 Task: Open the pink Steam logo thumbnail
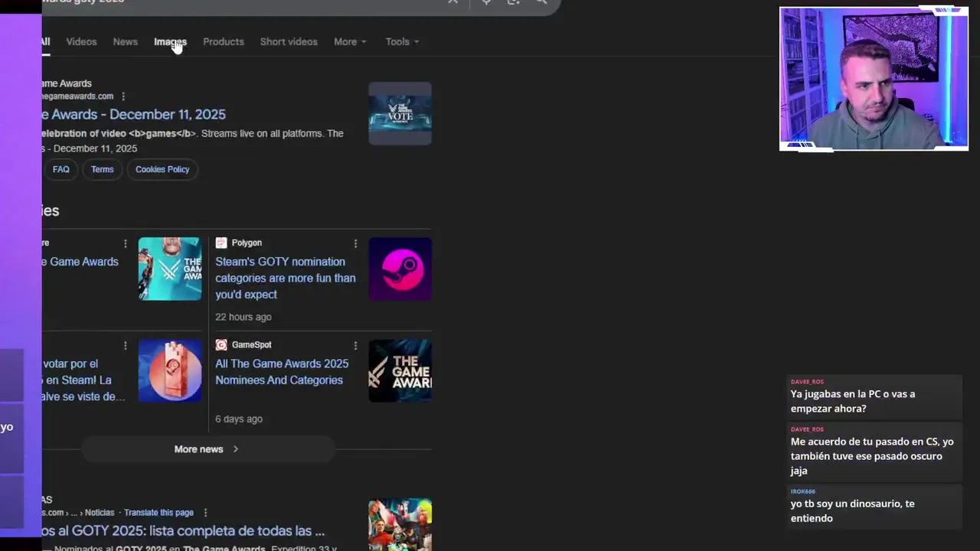click(x=400, y=269)
